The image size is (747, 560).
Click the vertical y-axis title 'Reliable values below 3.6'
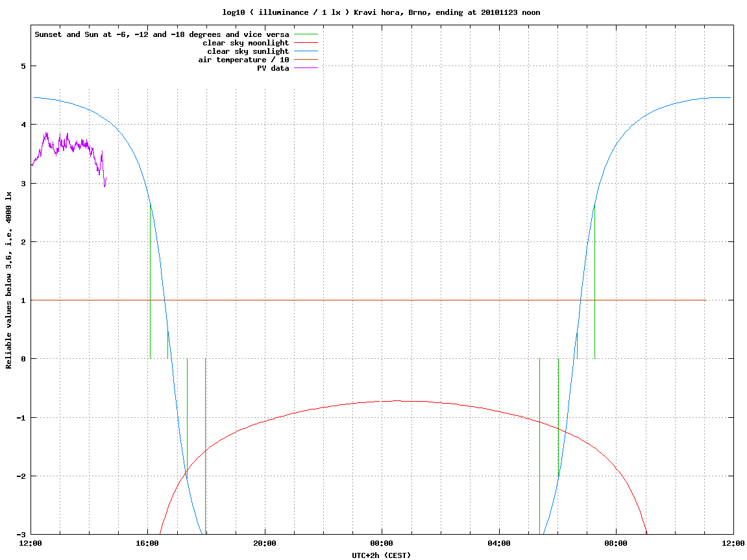(8, 280)
